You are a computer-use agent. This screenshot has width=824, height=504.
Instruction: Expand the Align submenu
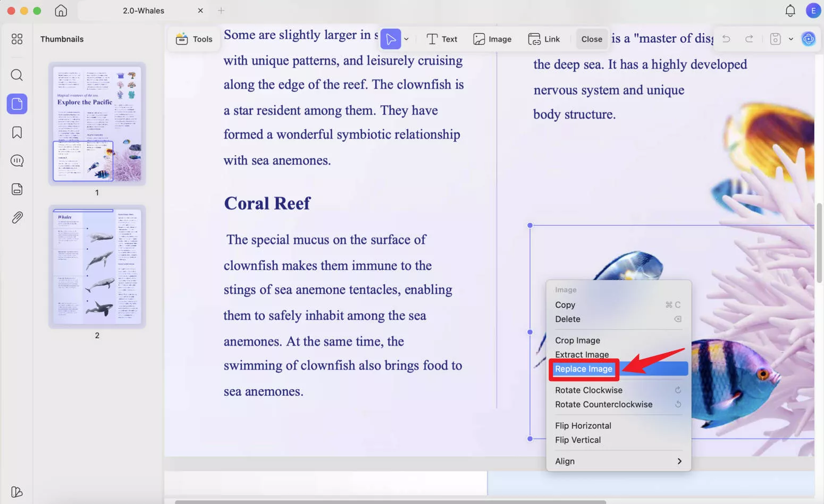click(619, 461)
